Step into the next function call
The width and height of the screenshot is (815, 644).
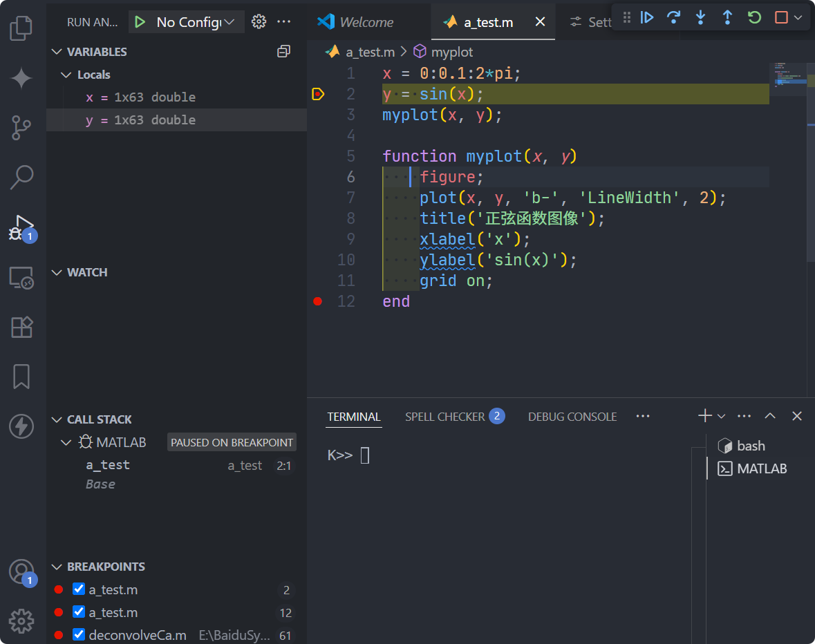700,17
